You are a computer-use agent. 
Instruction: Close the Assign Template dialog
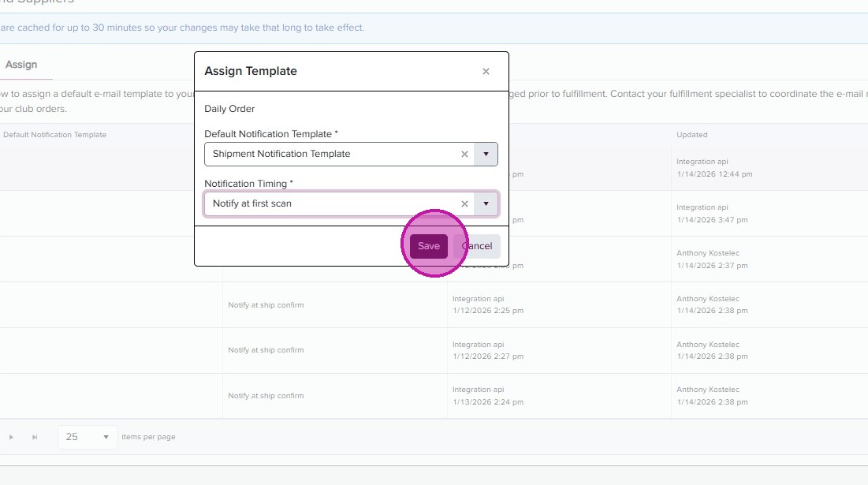pos(486,71)
